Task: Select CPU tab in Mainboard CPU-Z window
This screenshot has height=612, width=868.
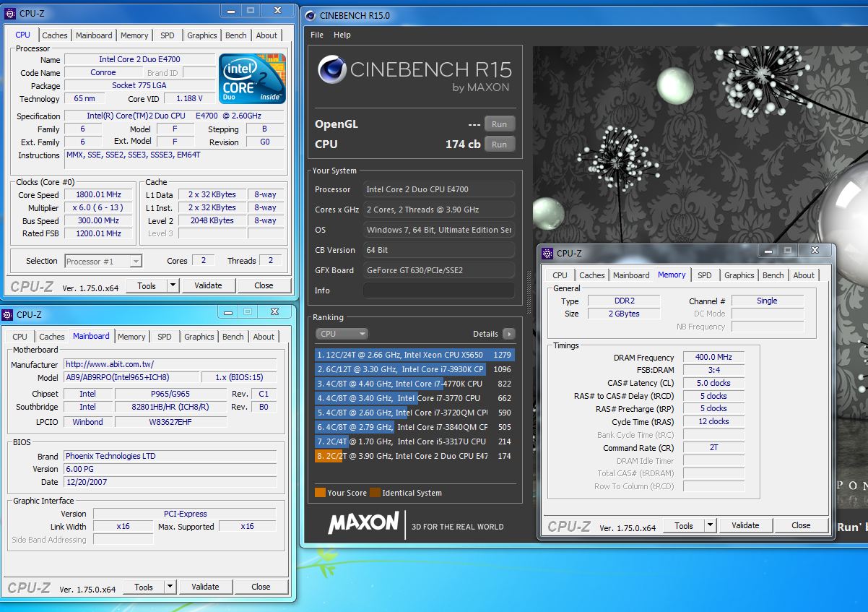Action: (20, 337)
